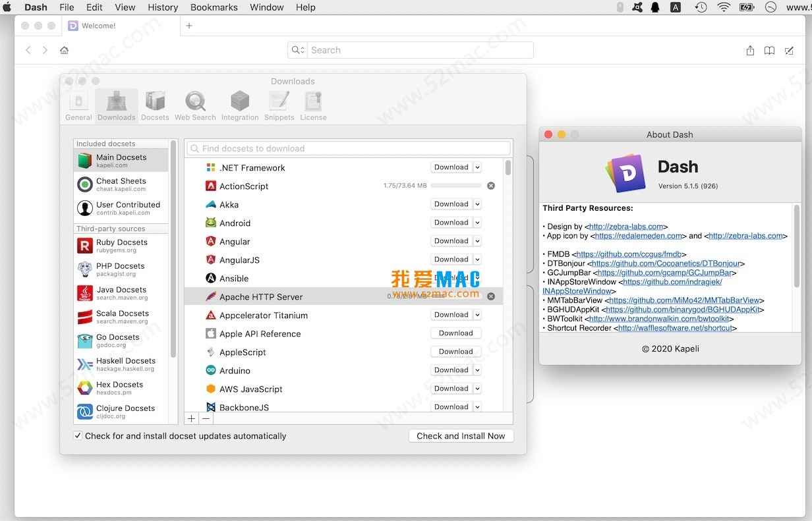This screenshot has width=812, height=521.
Task: Open the Wi-Fi status menu
Action: coord(724,7)
